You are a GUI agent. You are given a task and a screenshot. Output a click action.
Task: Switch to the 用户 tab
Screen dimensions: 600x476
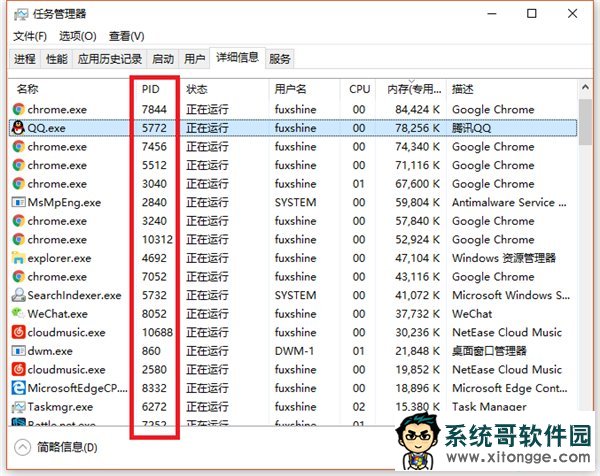pyautogui.click(x=194, y=59)
